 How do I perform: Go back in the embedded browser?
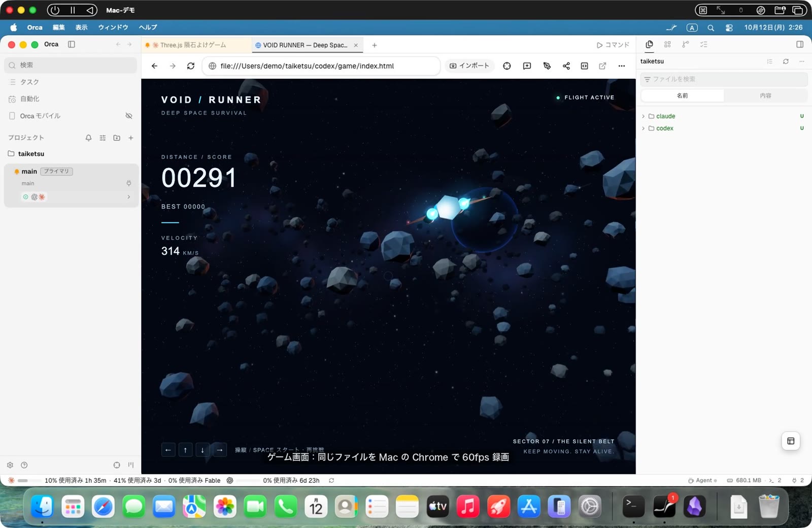[x=155, y=66]
